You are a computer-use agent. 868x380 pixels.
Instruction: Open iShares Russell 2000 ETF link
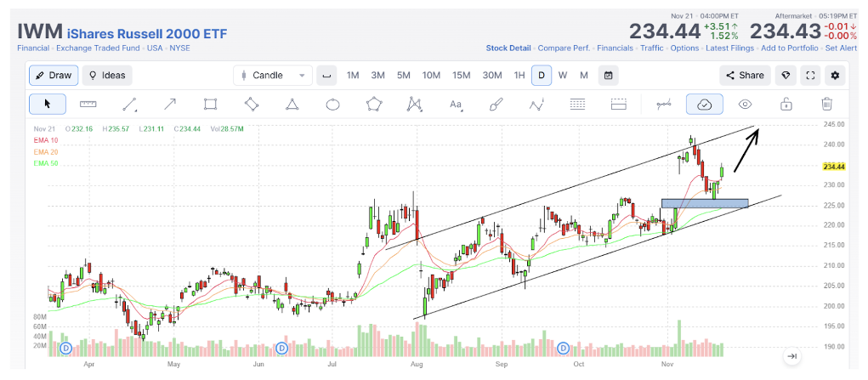pos(147,34)
